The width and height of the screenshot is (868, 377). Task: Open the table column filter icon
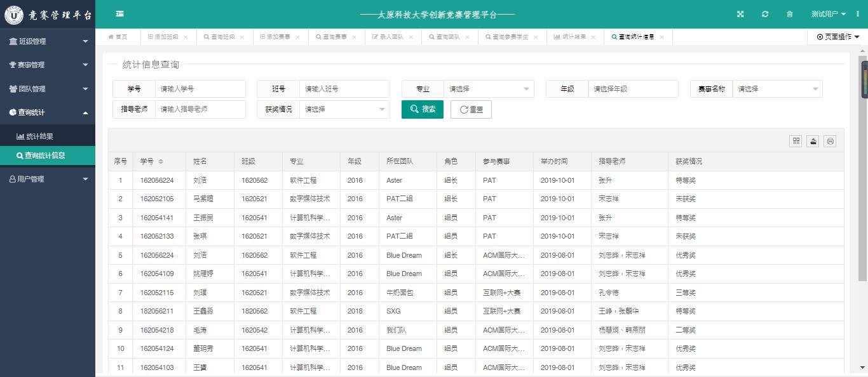(x=796, y=142)
